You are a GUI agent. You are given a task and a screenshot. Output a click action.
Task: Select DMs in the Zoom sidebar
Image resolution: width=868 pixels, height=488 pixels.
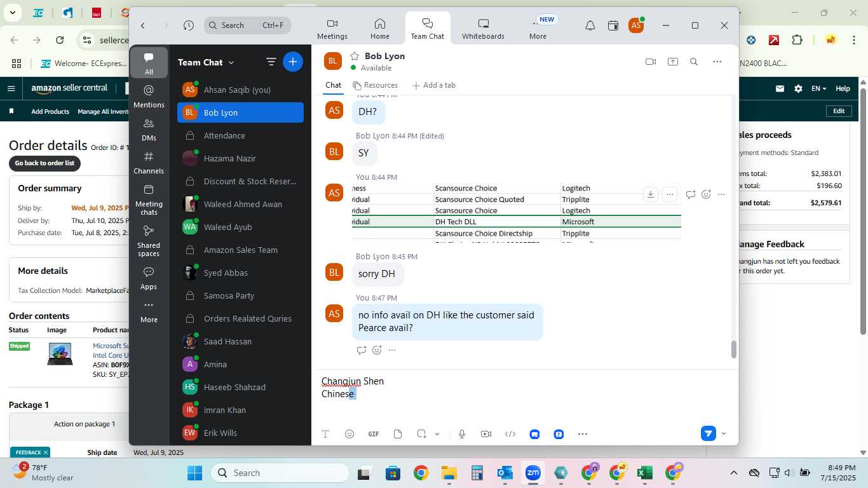149,129
